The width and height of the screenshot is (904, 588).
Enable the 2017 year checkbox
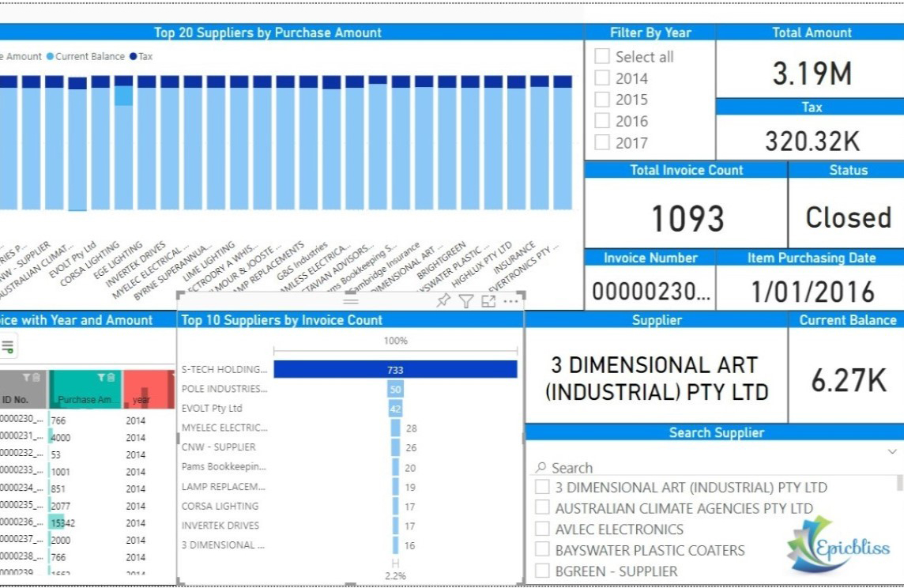pyautogui.click(x=602, y=143)
